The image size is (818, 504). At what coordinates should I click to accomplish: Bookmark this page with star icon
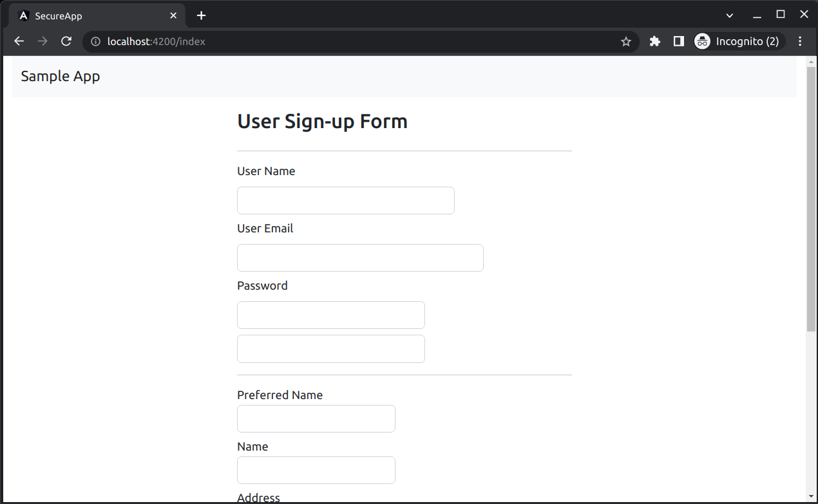625,41
